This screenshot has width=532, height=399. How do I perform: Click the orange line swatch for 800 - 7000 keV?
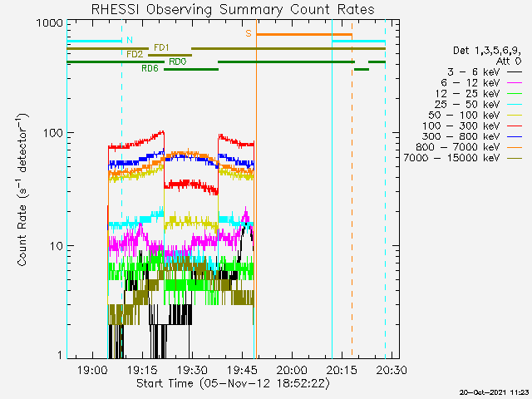pos(515,147)
